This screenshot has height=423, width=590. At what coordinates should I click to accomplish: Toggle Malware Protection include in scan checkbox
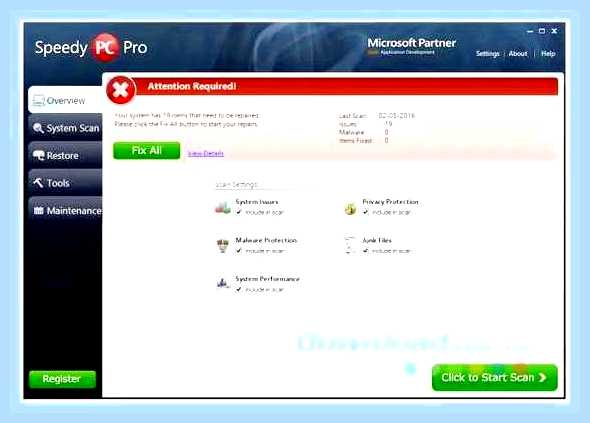coord(239,250)
